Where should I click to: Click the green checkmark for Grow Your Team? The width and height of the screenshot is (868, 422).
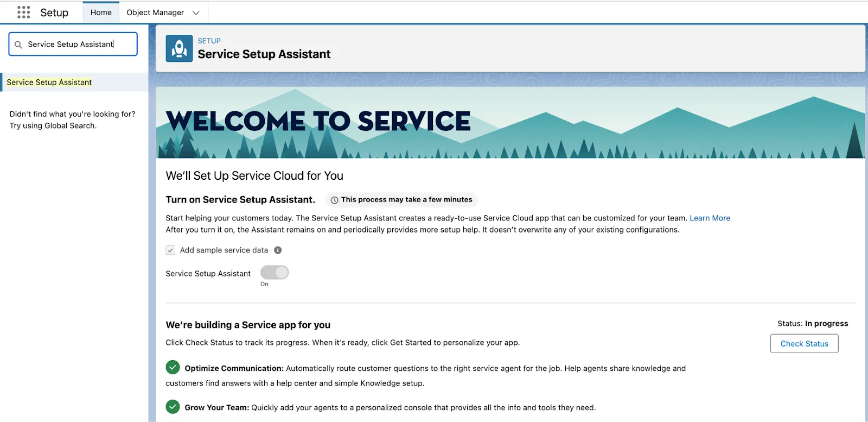coord(173,407)
